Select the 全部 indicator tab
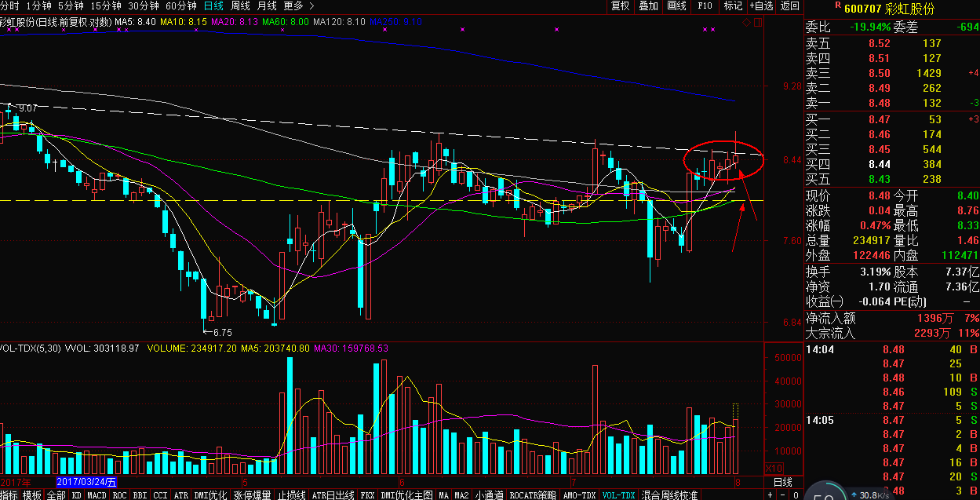Viewport: 980px width, 500px height. point(56,495)
